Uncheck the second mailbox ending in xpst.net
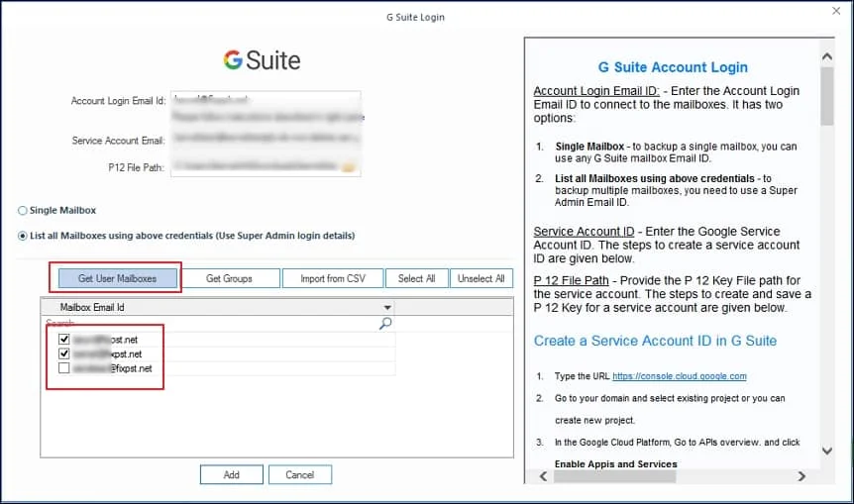Screen dimensions: 854x504 pos(63,353)
